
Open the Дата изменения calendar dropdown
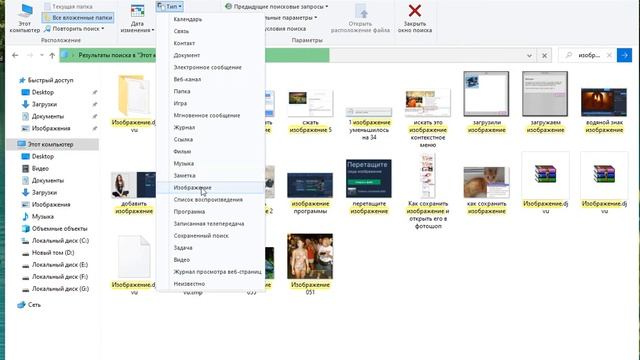(x=137, y=18)
